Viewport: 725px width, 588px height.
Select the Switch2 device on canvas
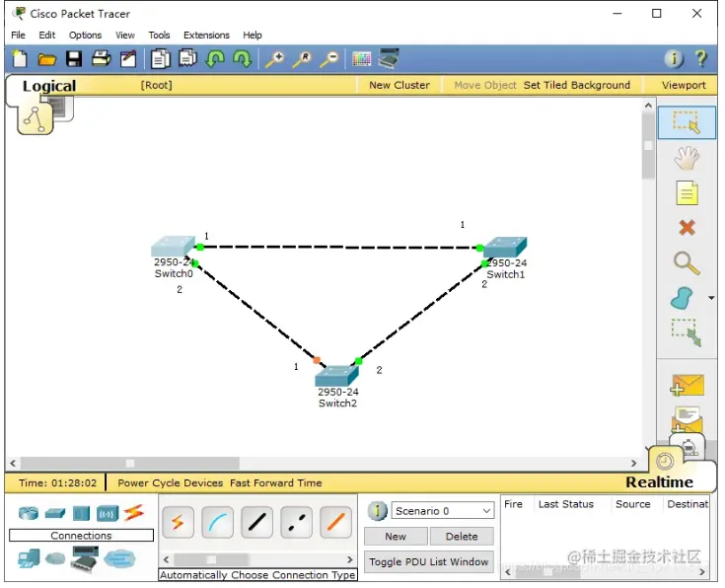(337, 376)
